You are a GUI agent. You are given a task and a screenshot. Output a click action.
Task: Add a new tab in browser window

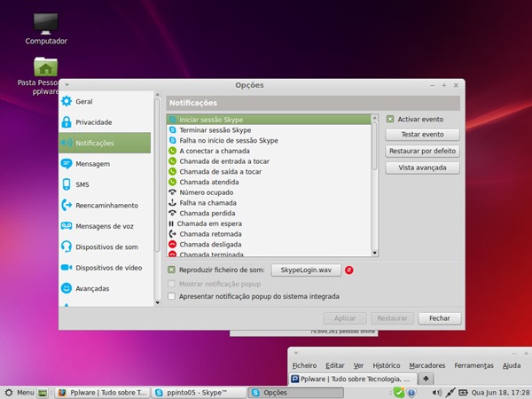[426, 379]
